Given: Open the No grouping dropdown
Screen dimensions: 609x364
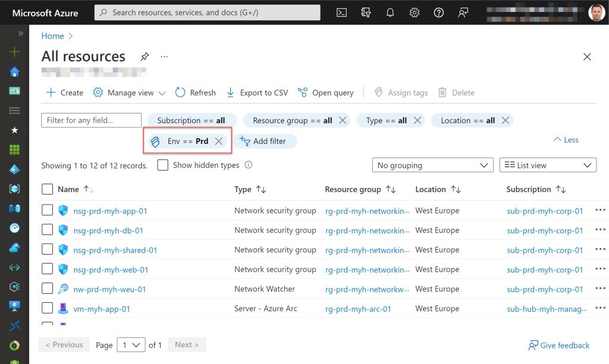Looking at the screenshot, I should point(432,165).
